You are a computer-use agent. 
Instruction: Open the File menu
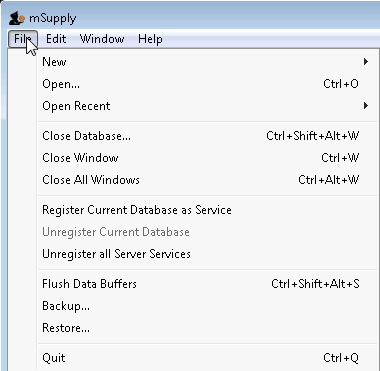23,39
